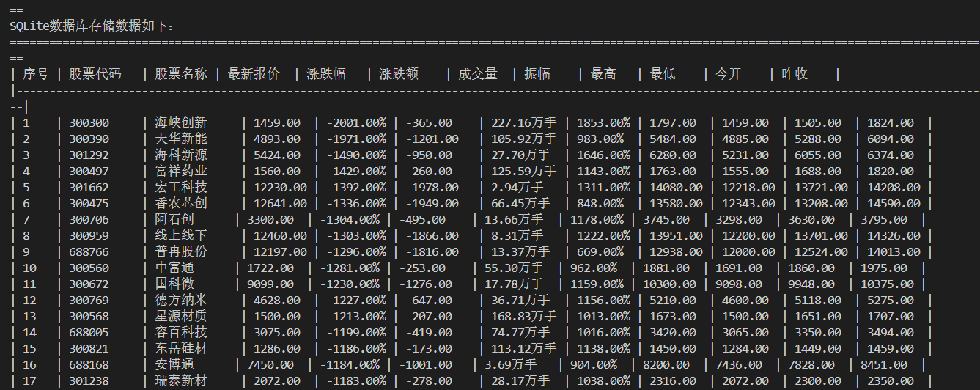Select stock code 301662
980x390 pixels.
[x=89, y=187]
